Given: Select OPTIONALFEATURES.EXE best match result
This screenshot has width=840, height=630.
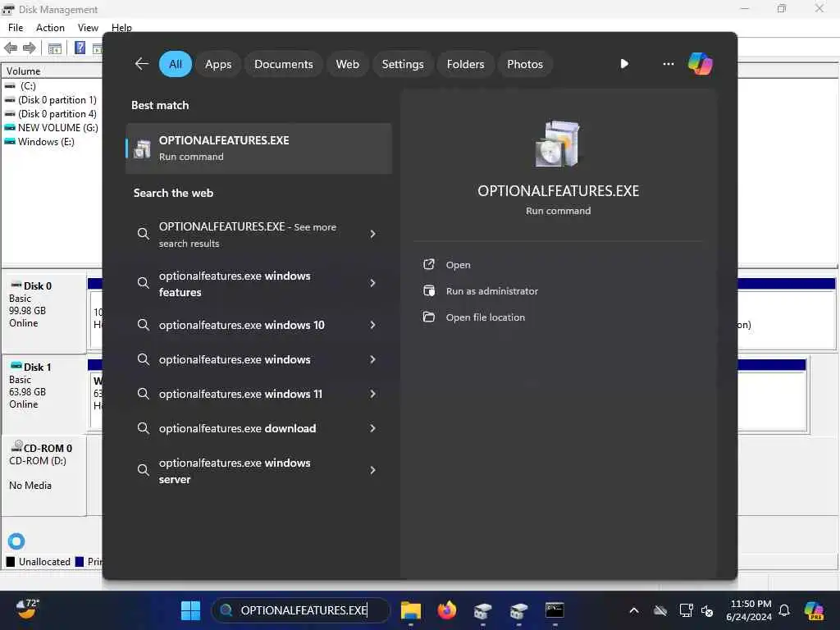Looking at the screenshot, I should coord(258,148).
